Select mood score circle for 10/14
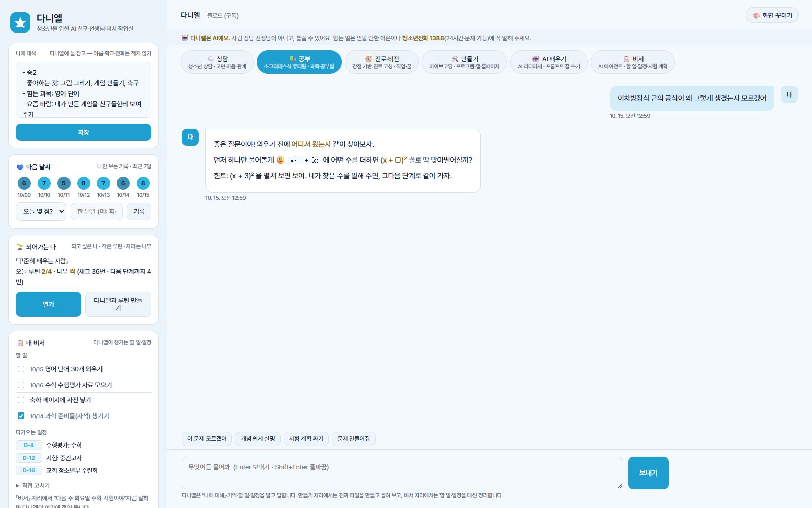Image resolution: width=812 pixels, height=508 pixels. tap(123, 183)
